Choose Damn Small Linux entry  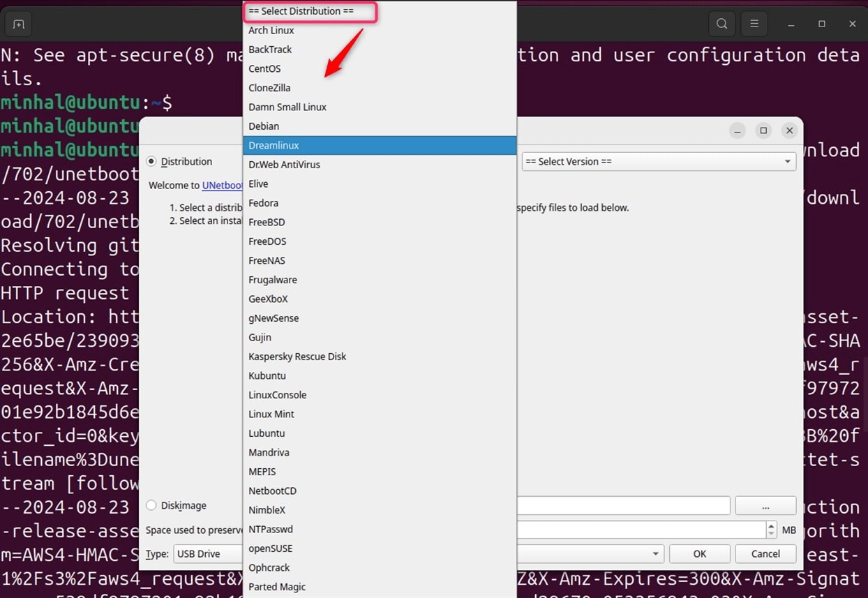[380, 107]
